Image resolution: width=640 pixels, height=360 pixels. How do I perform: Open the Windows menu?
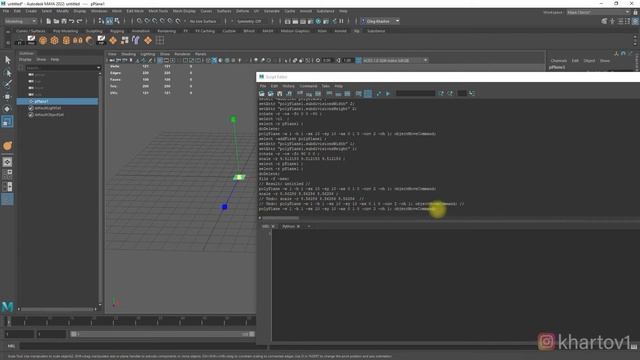(x=99, y=11)
